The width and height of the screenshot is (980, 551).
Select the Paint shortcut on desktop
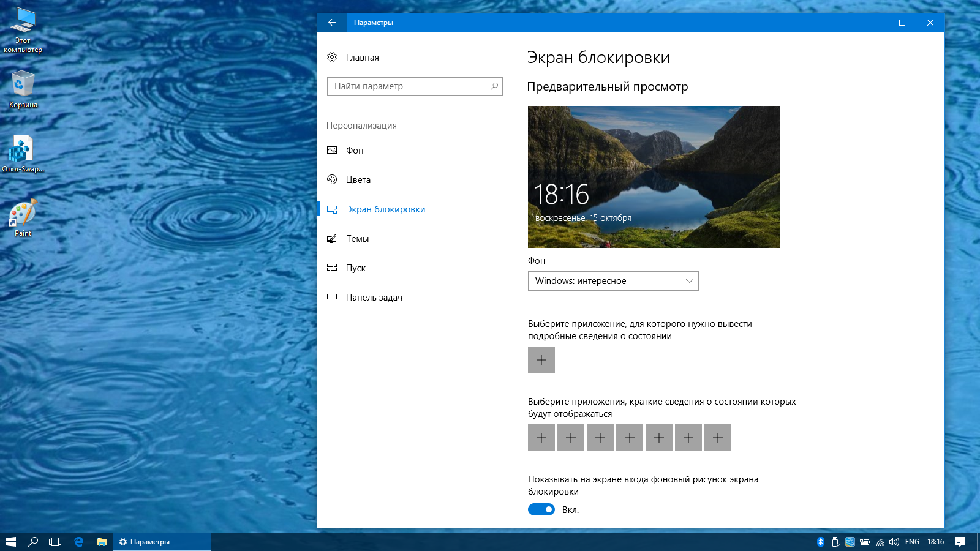[23, 218]
